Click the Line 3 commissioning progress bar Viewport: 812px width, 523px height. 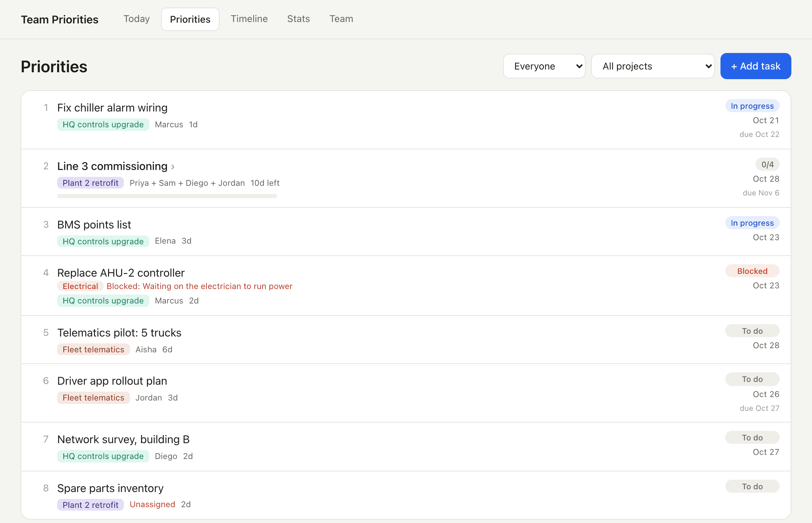coord(167,196)
